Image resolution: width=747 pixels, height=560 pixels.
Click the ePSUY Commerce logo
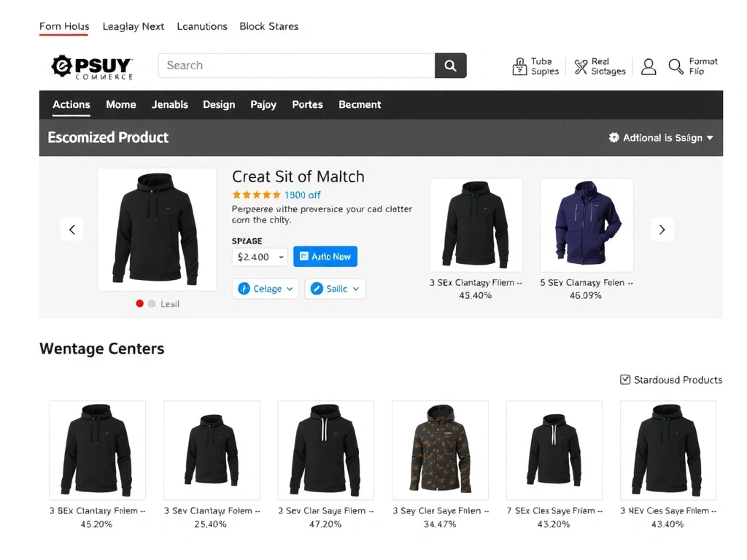[92, 66]
